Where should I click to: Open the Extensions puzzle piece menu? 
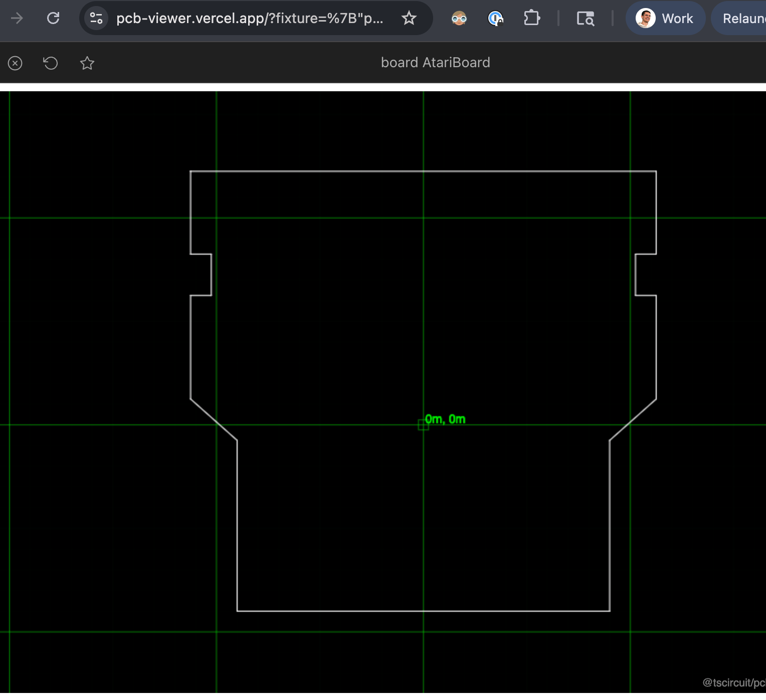(531, 19)
